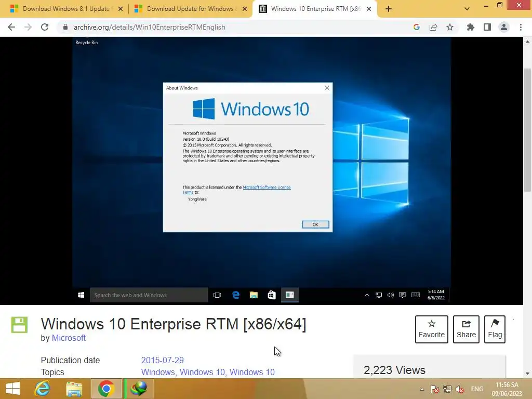Flag this item
This screenshot has height=399, width=532.
coord(495,329)
